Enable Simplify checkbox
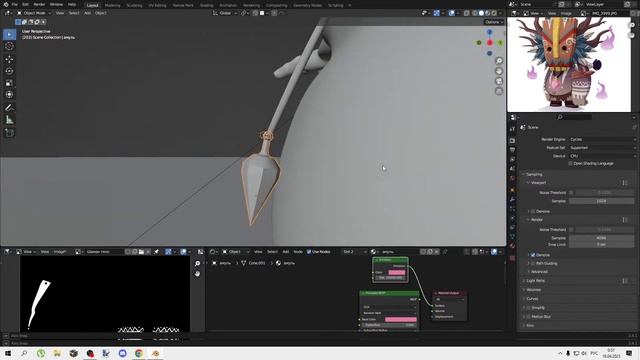Viewport: 640px width, 360px height. pyautogui.click(x=529, y=308)
